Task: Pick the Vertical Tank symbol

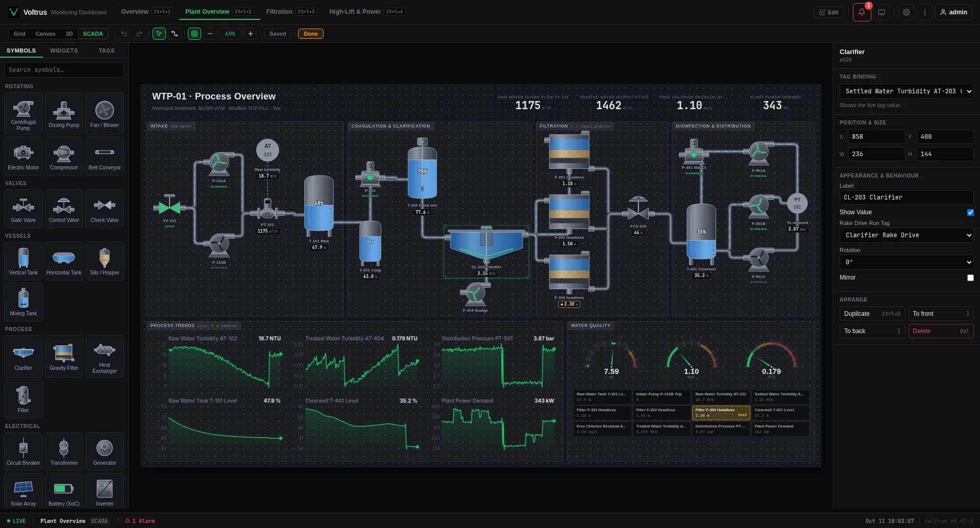Action: pyautogui.click(x=23, y=261)
